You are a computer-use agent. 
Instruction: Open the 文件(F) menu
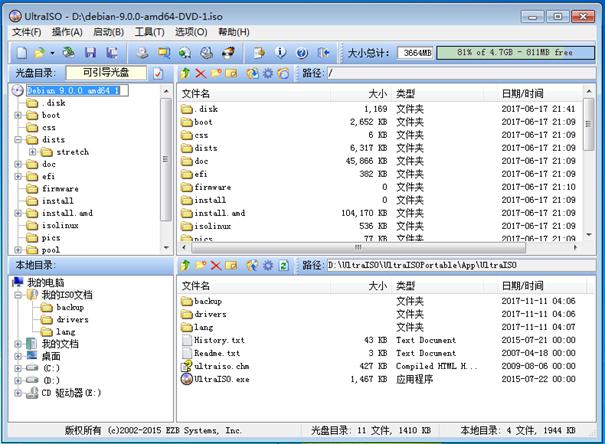[27, 32]
